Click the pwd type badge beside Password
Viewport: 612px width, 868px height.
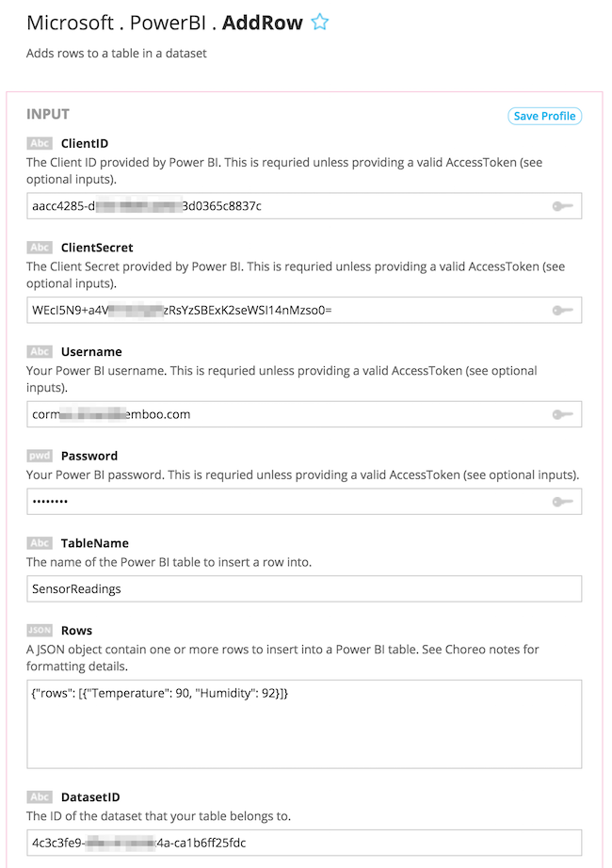click(x=40, y=456)
